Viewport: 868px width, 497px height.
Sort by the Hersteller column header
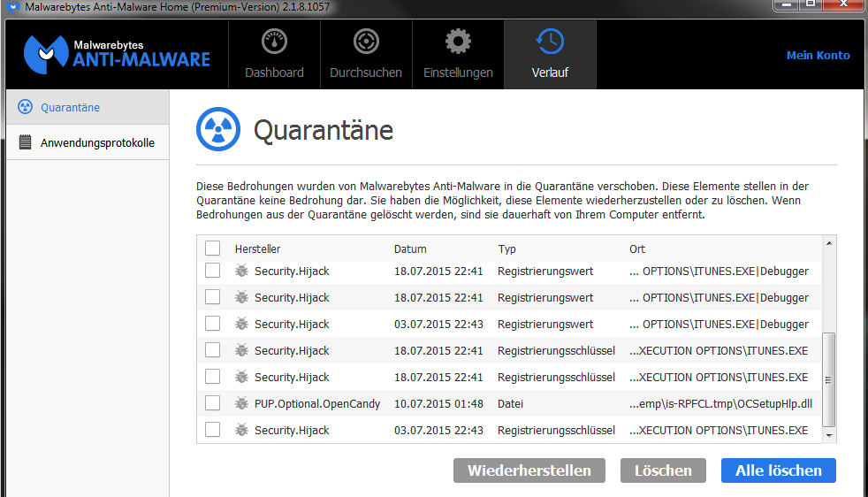click(x=257, y=248)
